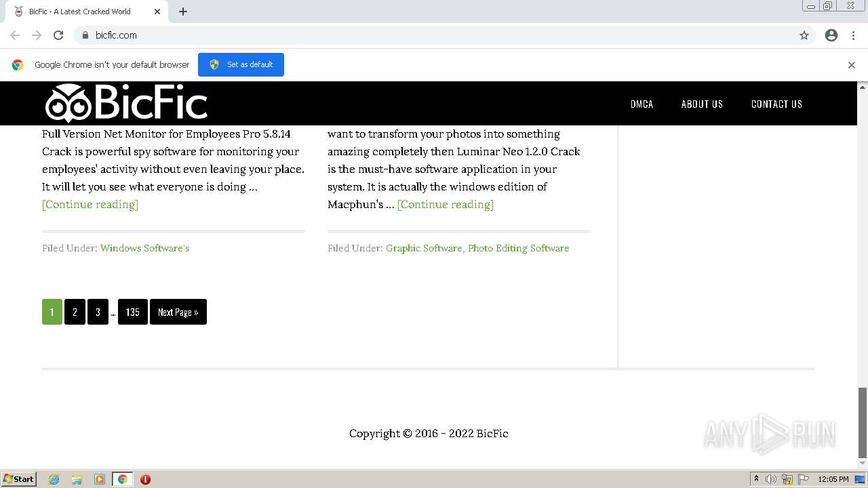Select pagination page 1
The height and width of the screenshot is (488, 868).
52,312
